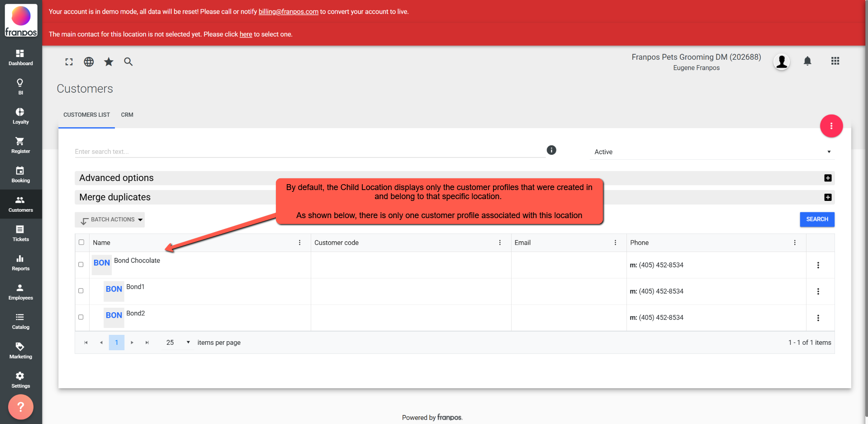Expand Merge duplicates panel
This screenshot has height=424, width=868.
coord(828,197)
